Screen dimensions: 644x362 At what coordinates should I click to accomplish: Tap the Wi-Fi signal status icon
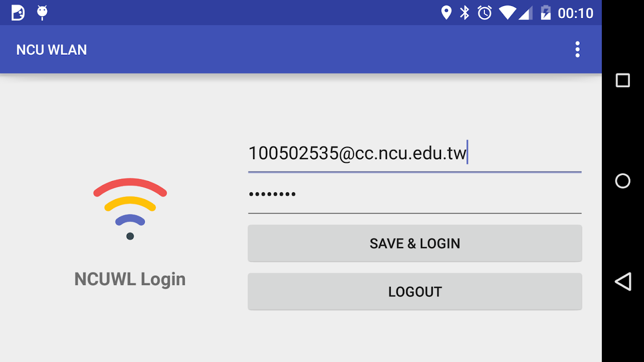coord(507,13)
